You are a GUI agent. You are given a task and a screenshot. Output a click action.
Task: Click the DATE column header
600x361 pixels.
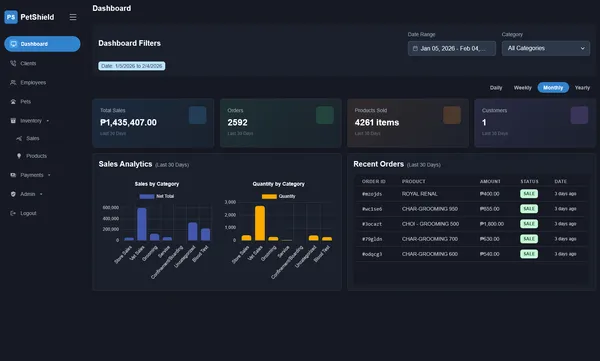pyautogui.click(x=561, y=181)
